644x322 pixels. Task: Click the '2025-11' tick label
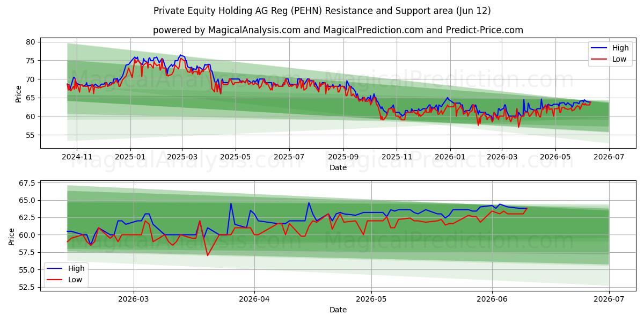tap(397, 157)
